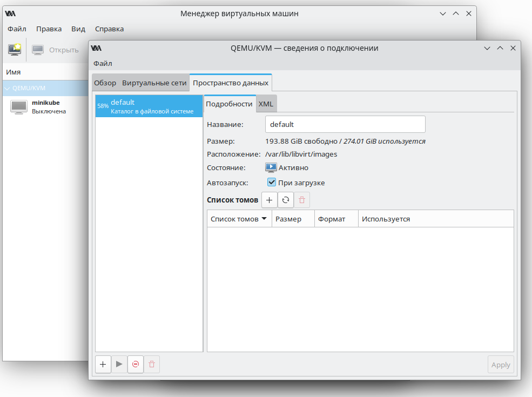Open the Overview tab
532x397 pixels.
pyautogui.click(x=105, y=83)
